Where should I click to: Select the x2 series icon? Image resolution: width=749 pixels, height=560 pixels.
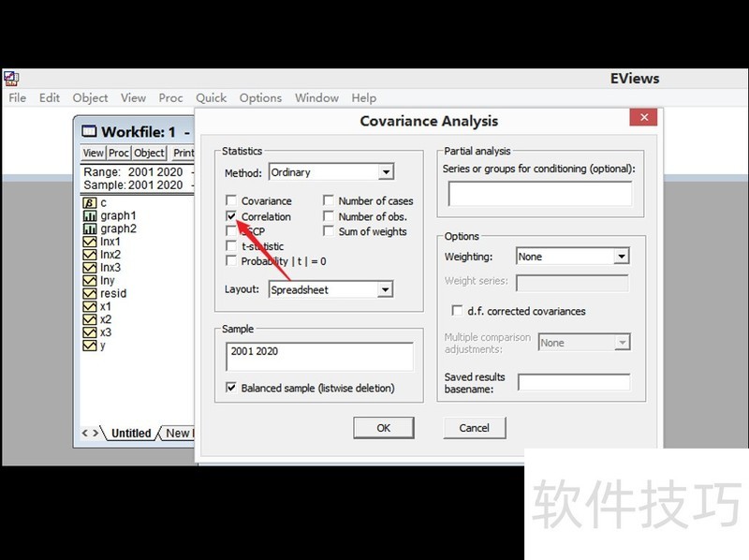pyautogui.click(x=89, y=319)
